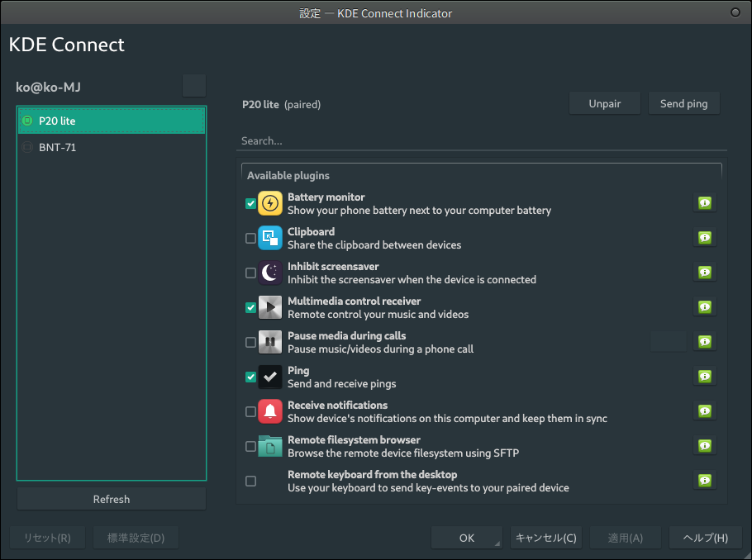Screen dimensions: 752x560
Task: Focus the plugin Search field
Action: click(482, 141)
